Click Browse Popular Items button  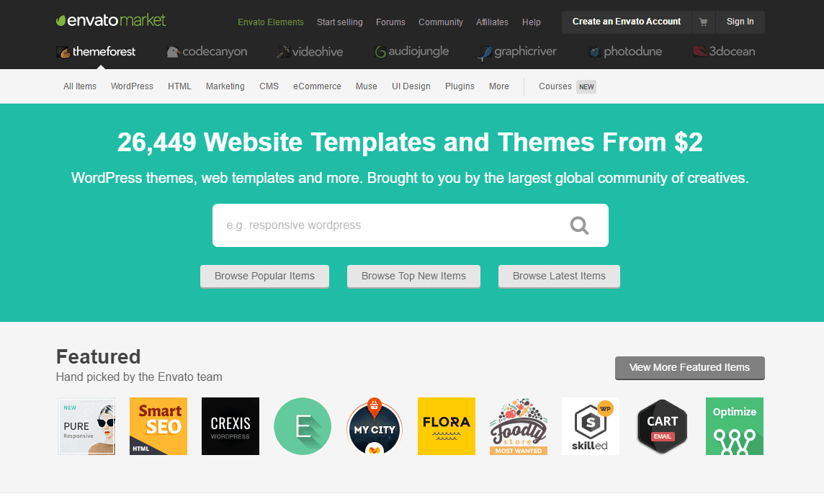(264, 276)
